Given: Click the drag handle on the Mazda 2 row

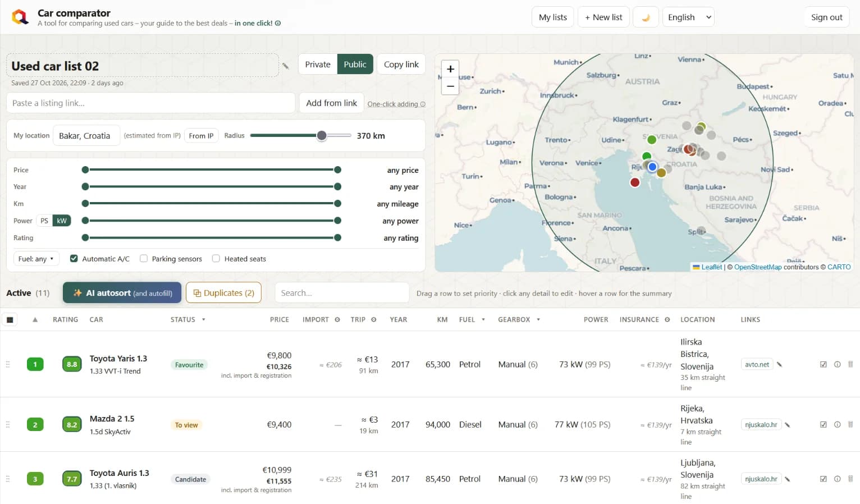Looking at the screenshot, I should coord(8,424).
